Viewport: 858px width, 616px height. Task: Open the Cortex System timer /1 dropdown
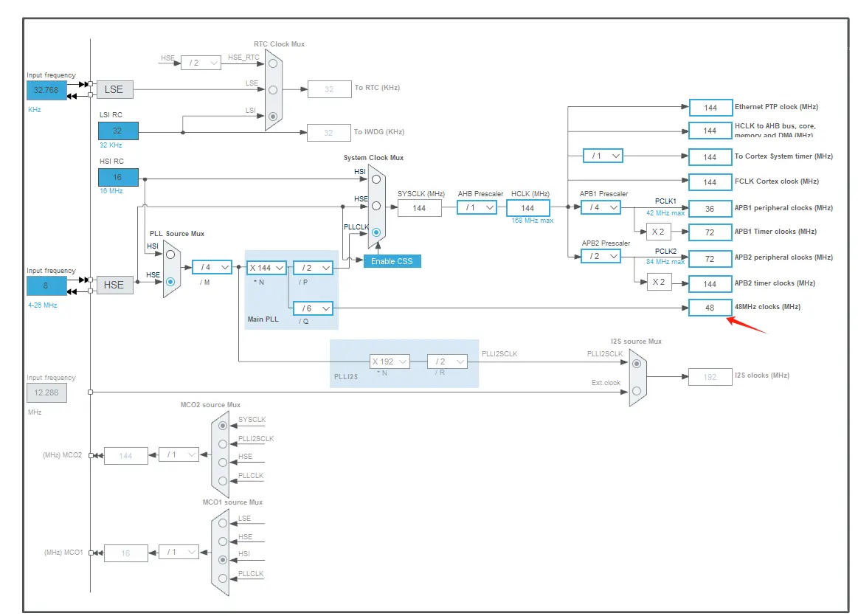tap(603, 156)
